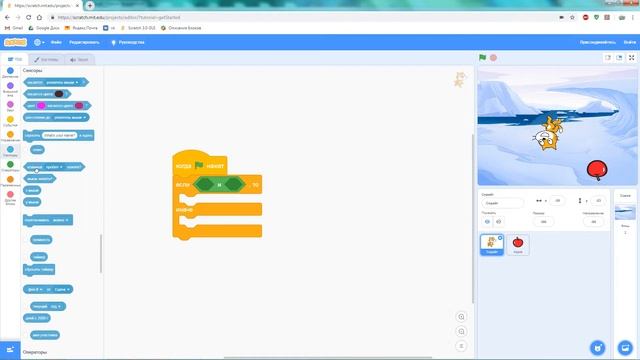This screenshot has height=360, width=640.
Task: Tick the checkbox beside the текущий год block
Action: 26,306
